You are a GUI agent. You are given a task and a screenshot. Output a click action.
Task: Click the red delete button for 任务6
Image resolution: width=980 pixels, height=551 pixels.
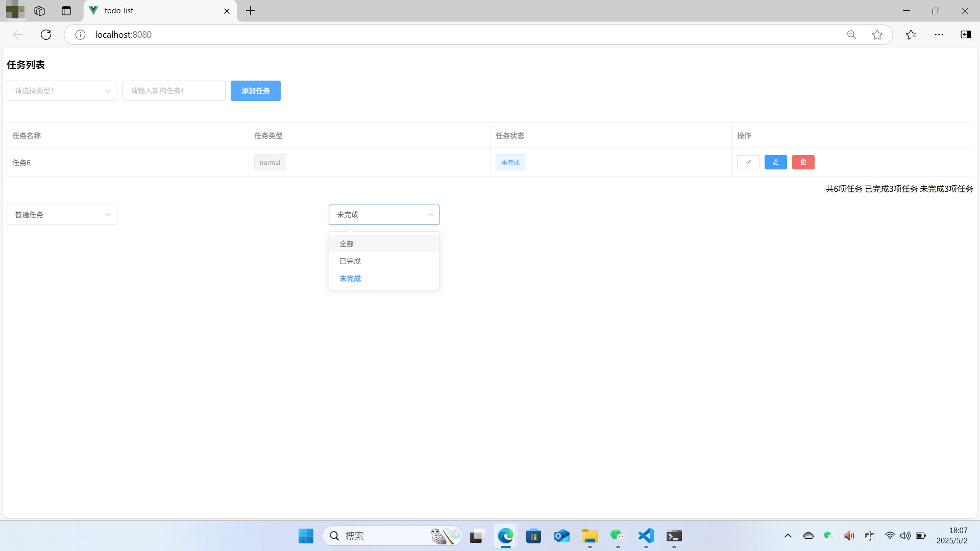(x=803, y=162)
